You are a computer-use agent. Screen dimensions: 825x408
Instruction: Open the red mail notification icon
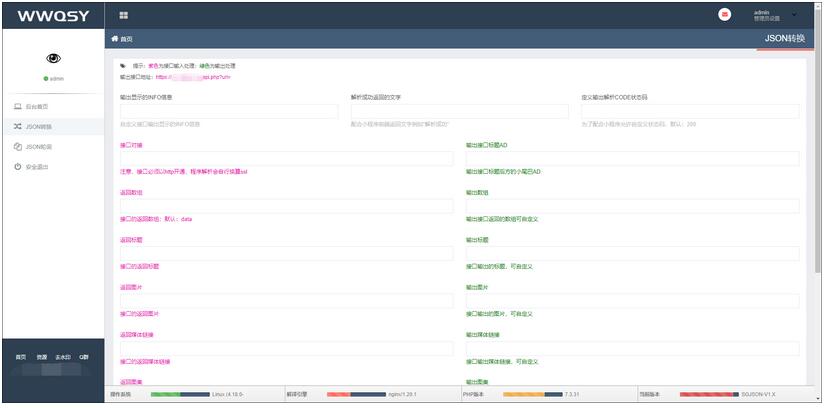click(x=725, y=15)
